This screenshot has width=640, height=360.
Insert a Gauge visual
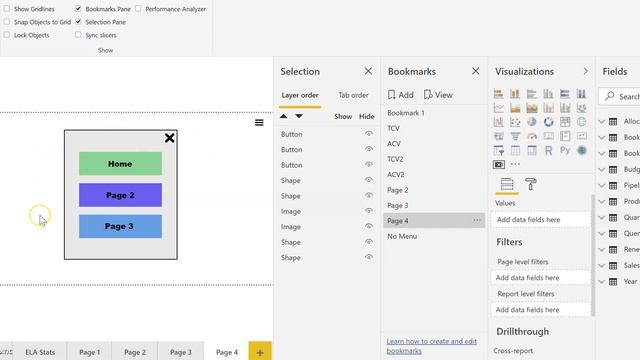coord(531,136)
